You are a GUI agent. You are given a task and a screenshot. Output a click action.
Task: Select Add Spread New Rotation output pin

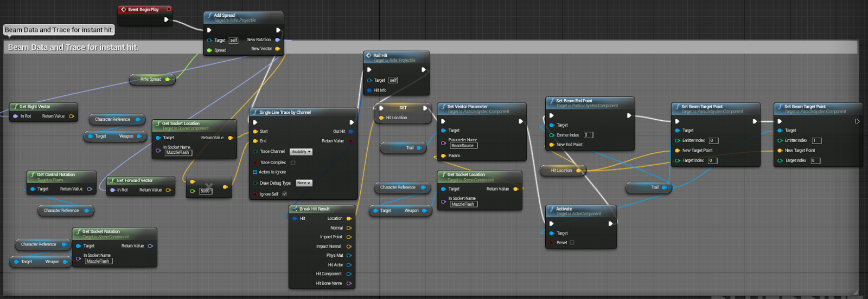[x=277, y=40]
